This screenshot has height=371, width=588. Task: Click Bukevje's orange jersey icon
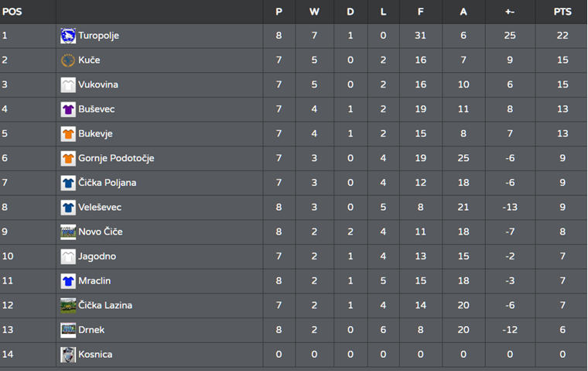click(x=68, y=134)
